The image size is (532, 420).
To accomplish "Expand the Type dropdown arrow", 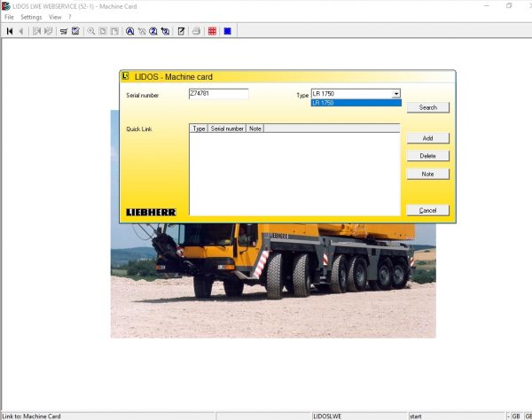I will click(x=396, y=94).
